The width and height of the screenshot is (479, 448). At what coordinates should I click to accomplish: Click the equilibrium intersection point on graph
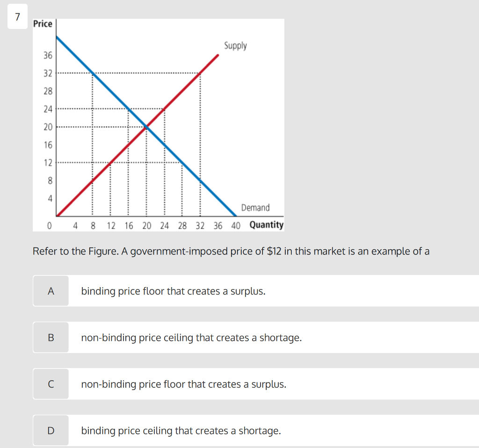[146, 126]
